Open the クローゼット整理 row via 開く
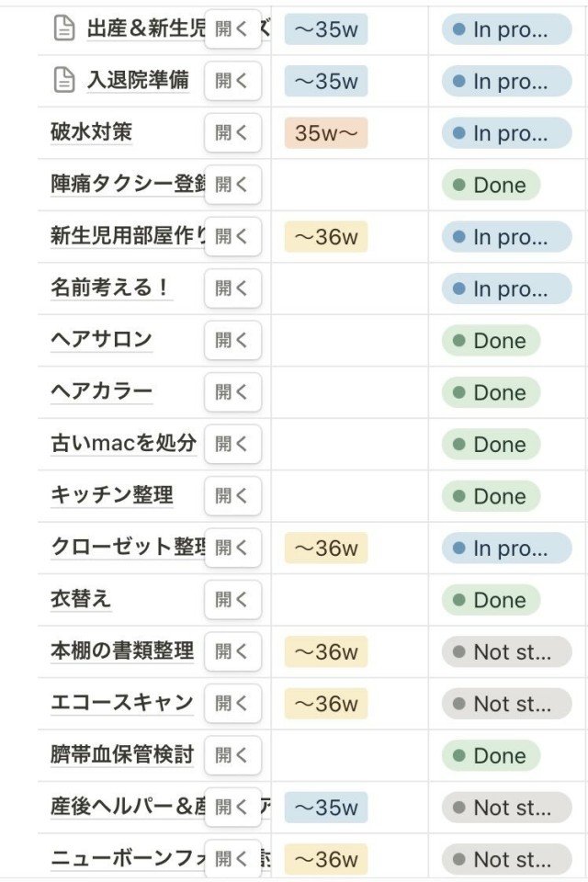 [232, 548]
